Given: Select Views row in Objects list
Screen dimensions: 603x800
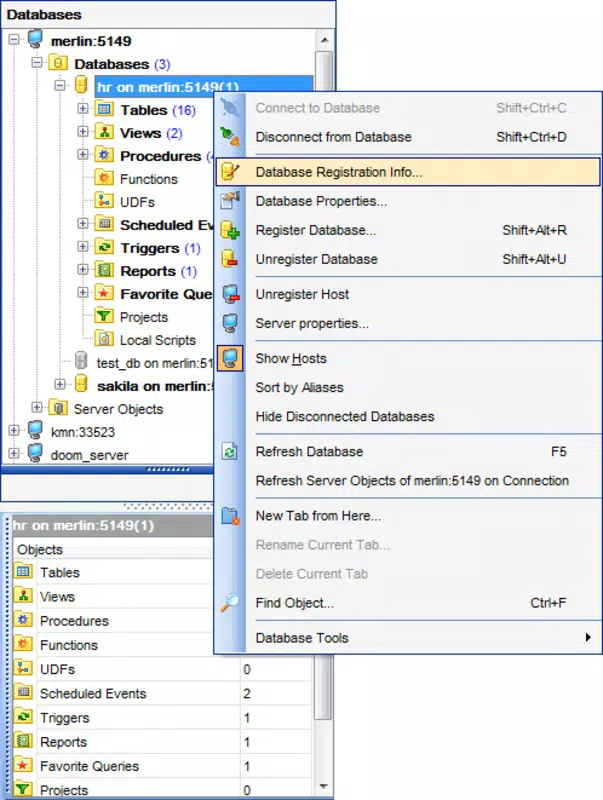Looking at the screenshot, I should tap(113, 596).
